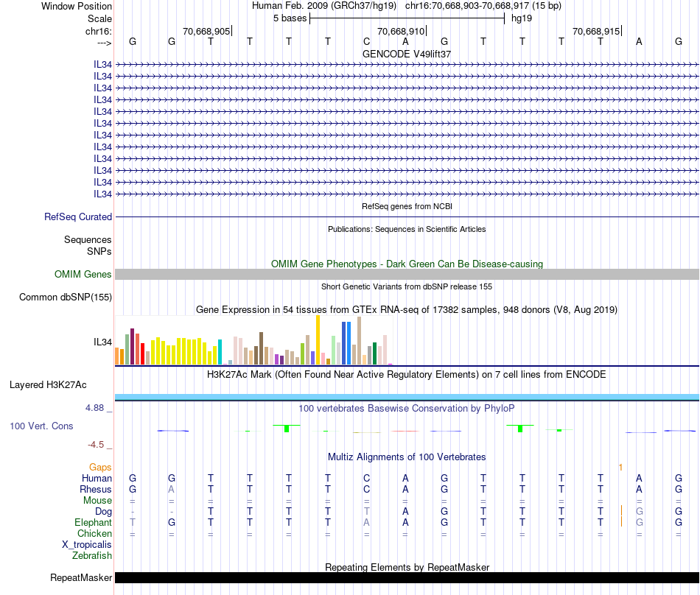
Task: Select the Dog species label
Action: [x=103, y=512]
